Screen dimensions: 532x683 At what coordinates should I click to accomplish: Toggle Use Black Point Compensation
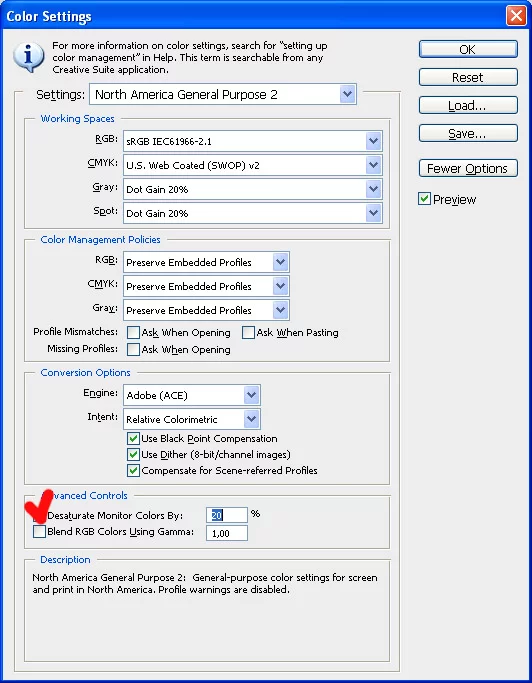(133, 438)
